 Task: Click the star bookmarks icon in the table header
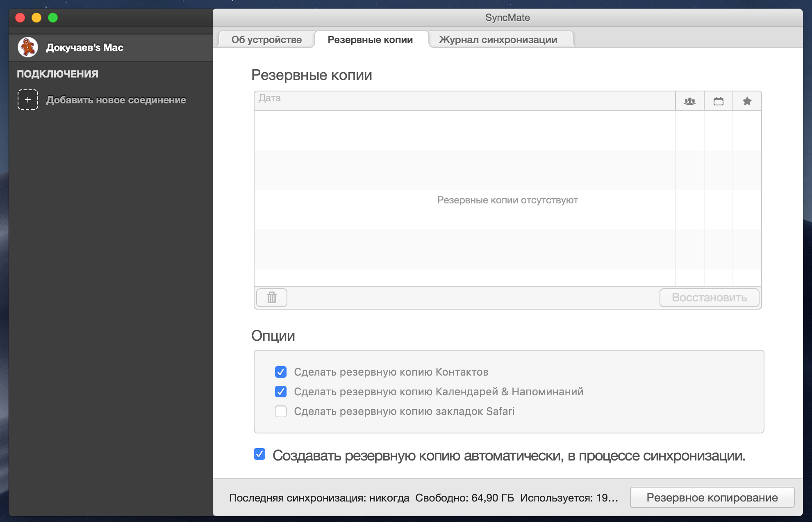(747, 101)
